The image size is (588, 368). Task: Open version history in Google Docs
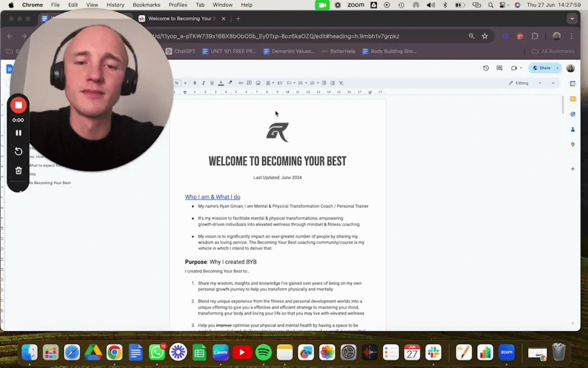[x=486, y=68]
